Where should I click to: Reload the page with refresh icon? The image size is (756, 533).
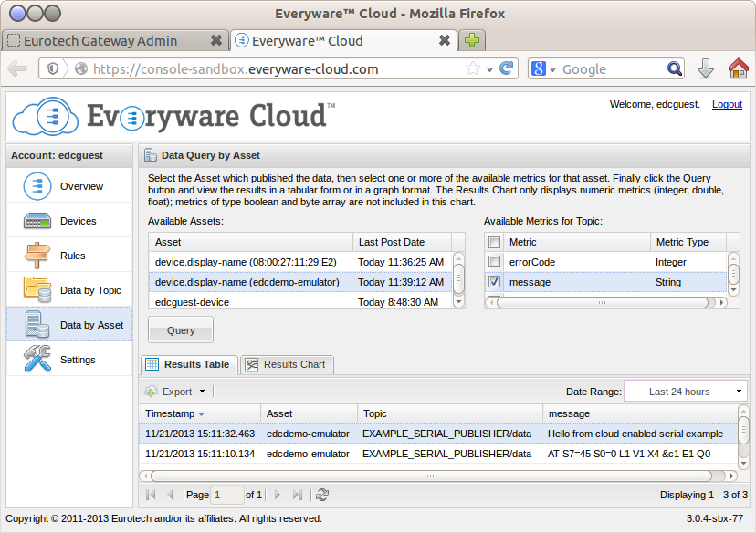506,68
